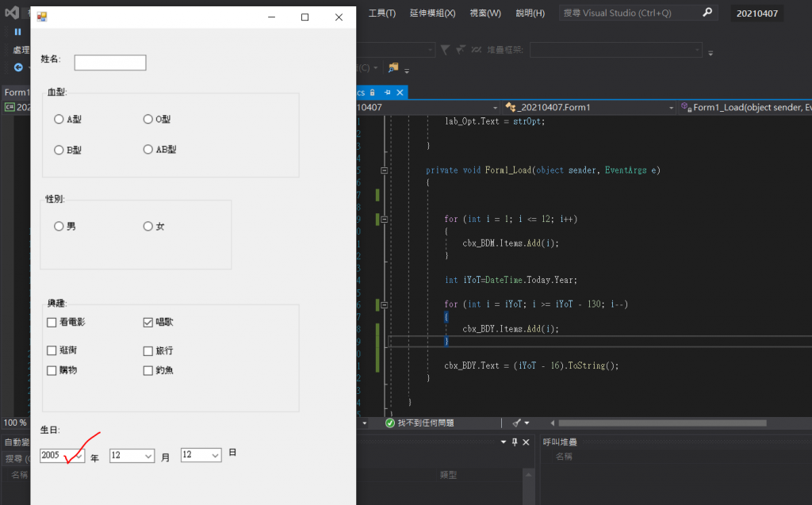Click the search magnifier icon in Visual Studio
Image resolution: width=812 pixels, height=505 pixels.
(x=707, y=13)
